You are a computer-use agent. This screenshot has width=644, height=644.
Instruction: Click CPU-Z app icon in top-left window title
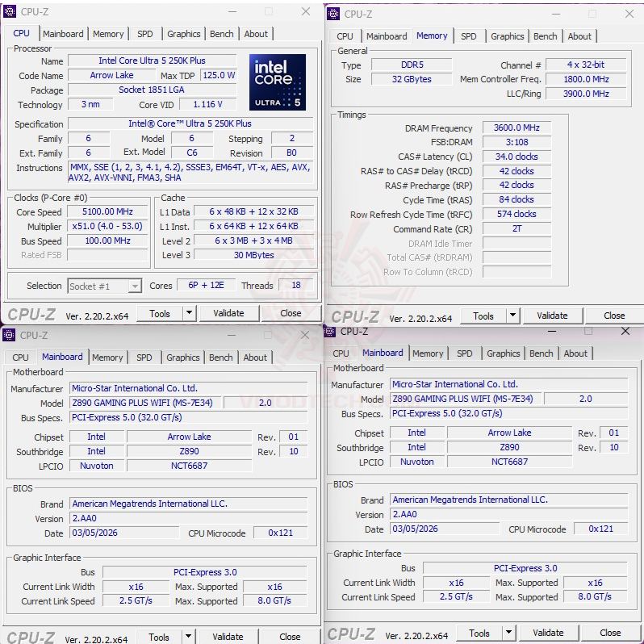(10, 11)
